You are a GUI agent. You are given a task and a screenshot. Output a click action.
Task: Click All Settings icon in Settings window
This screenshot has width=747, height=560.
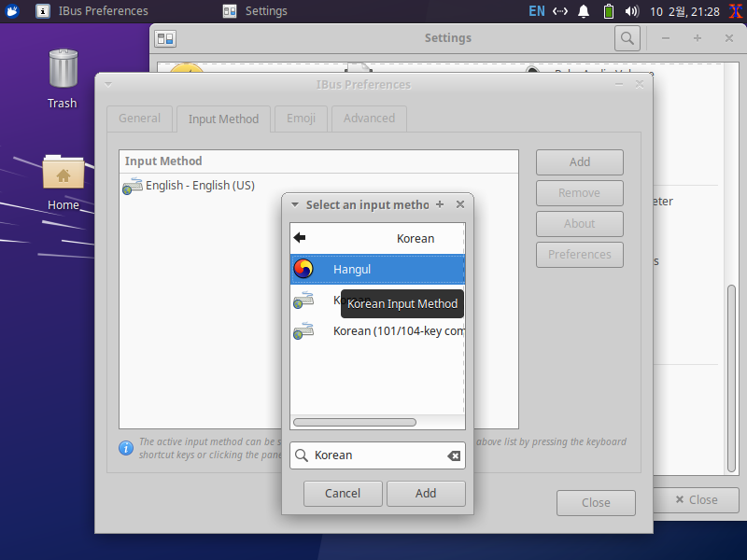[x=165, y=38]
